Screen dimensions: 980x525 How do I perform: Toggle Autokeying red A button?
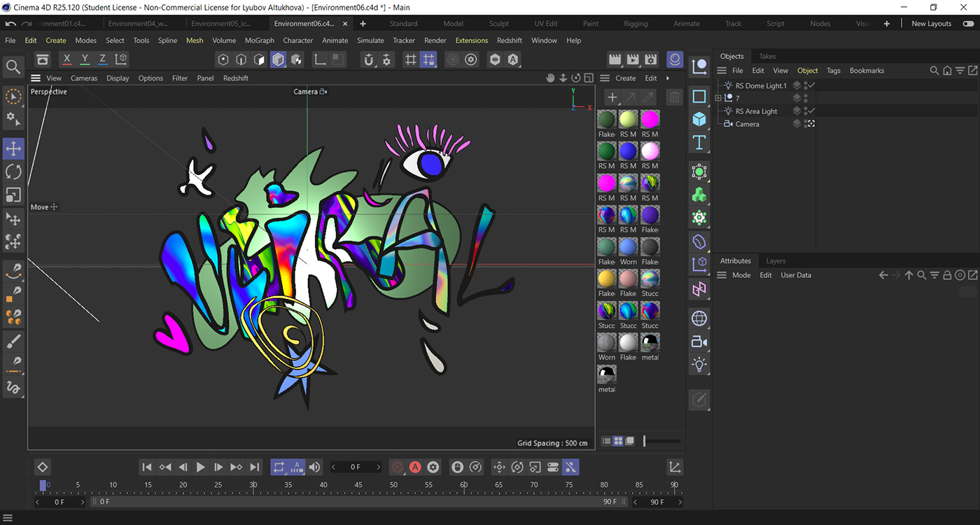click(415, 467)
